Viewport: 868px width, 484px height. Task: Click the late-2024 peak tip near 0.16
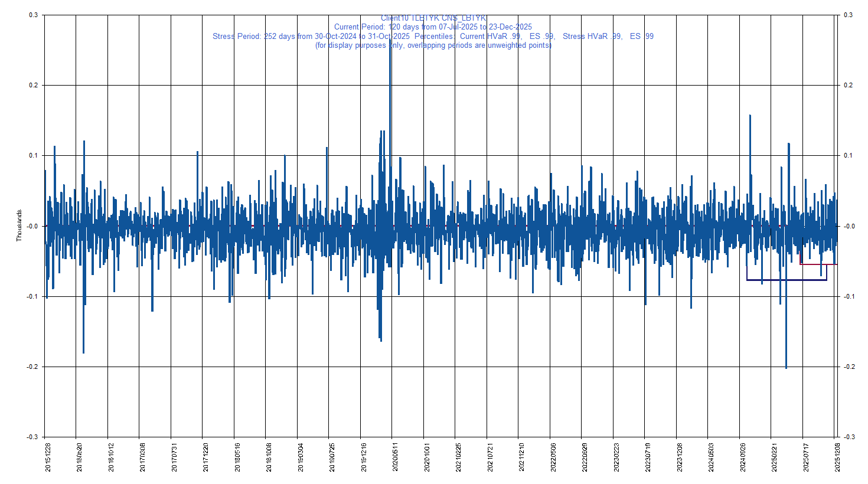[x=750, y=116]
